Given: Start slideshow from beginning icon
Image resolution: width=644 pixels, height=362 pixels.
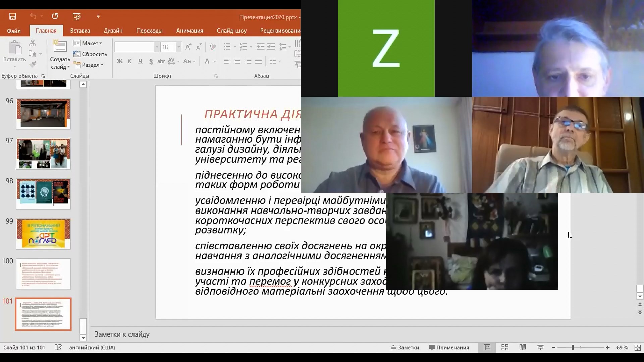Looking at the screenshot, I should 77,16.
